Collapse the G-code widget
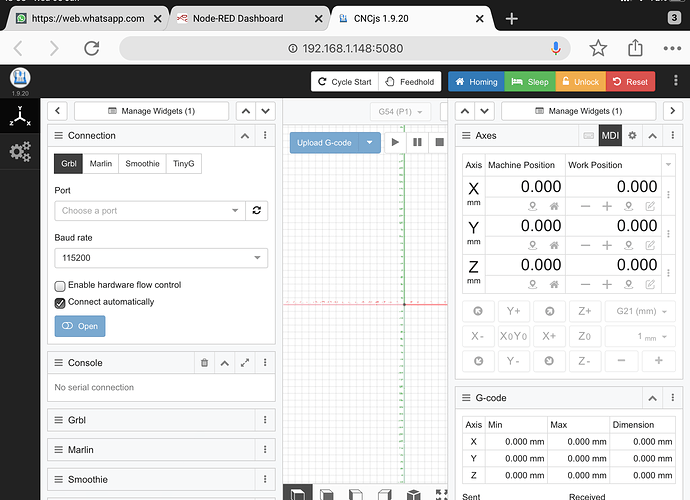690x500 pixels. click(653, 398)
